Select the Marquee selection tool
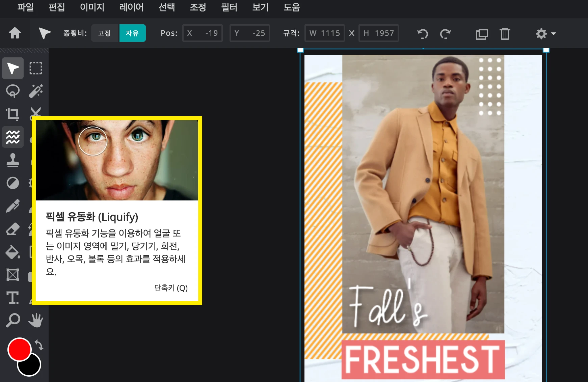The image size is (588, 382). pos(36,68)
